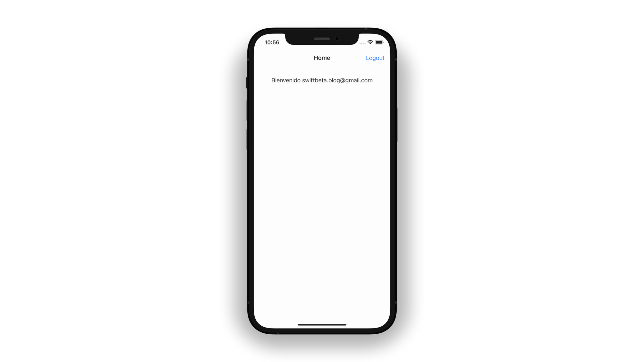
Task: Tap the bottom home indicator bar
Action: tap(322, 324)
